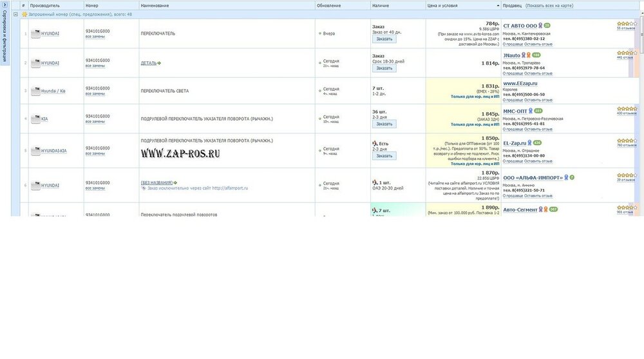Click the green count badge next to СТ АВТО ООО
This screenshot has height=359, width=644.
tap(547, 26)
